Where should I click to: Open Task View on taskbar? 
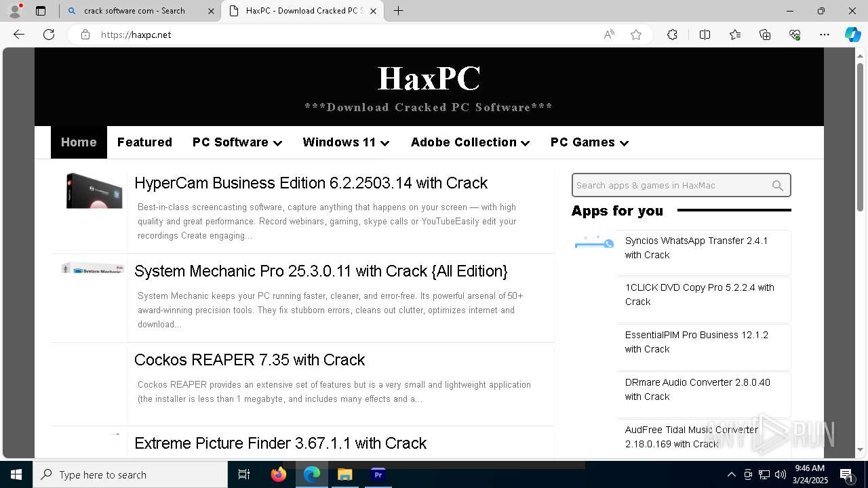click(x=244, y=474)
